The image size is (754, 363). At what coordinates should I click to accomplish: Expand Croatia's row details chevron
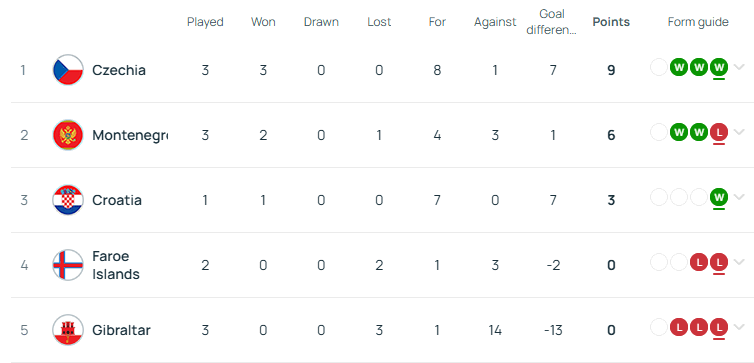739,197
